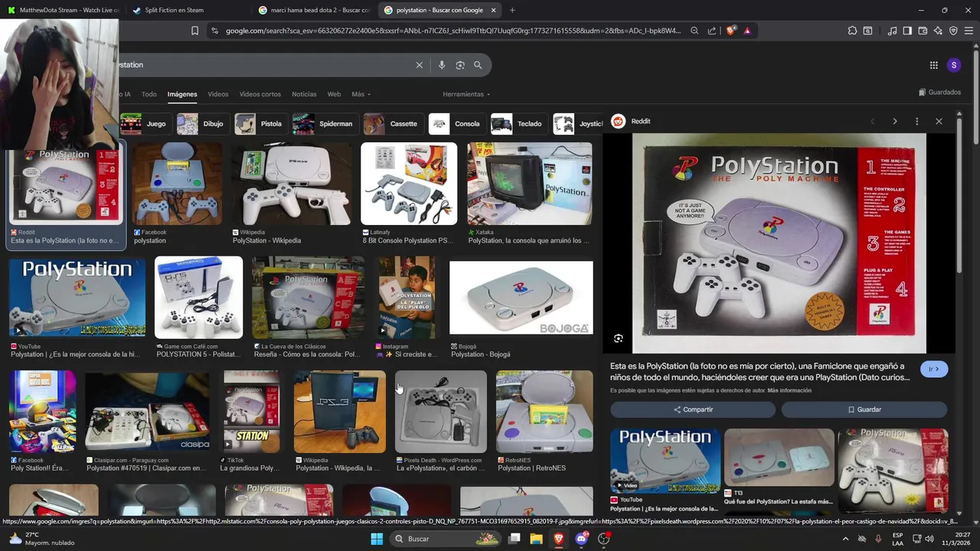Toggle the Brave sidebar panel icon
Viewport: 980px width, 551px height.
click(907, 31)
